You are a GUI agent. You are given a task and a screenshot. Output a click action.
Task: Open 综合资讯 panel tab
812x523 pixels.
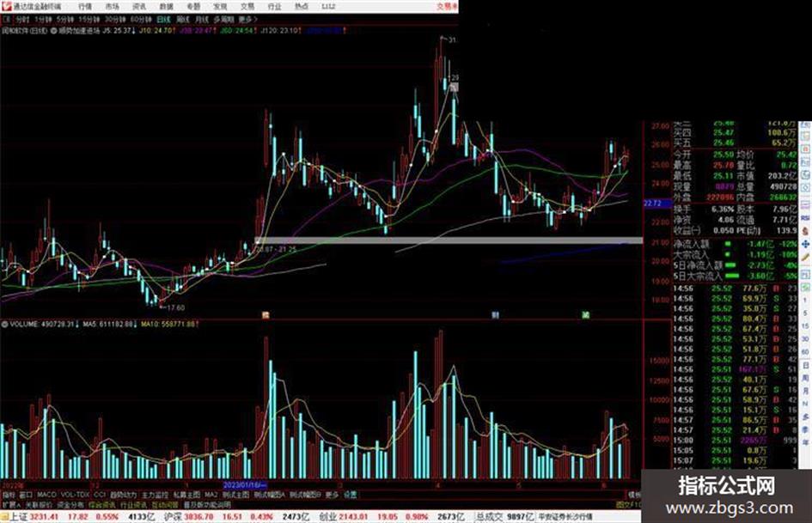(102, 504)
